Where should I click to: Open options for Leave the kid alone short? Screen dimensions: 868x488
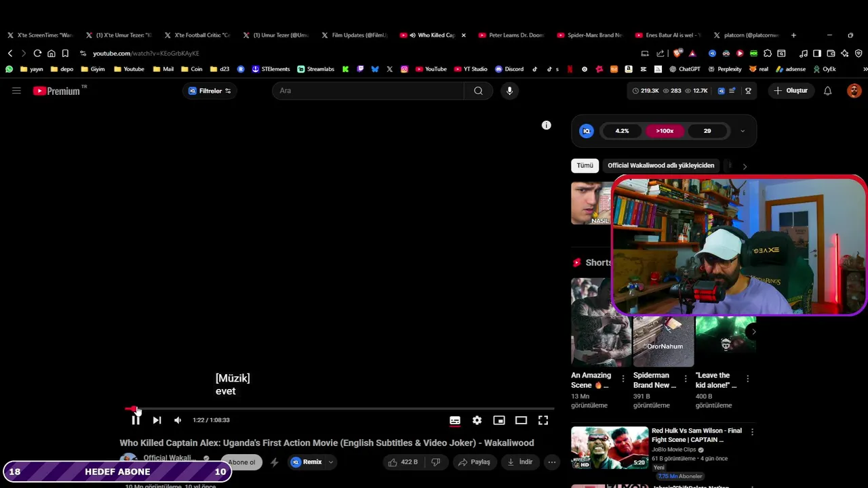coord(747,379)
